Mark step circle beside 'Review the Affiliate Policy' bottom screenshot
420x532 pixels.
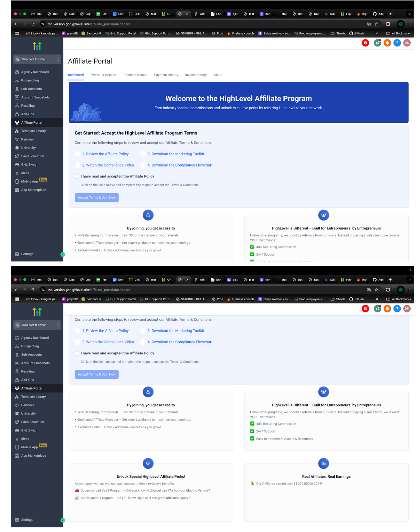point(77,331)
